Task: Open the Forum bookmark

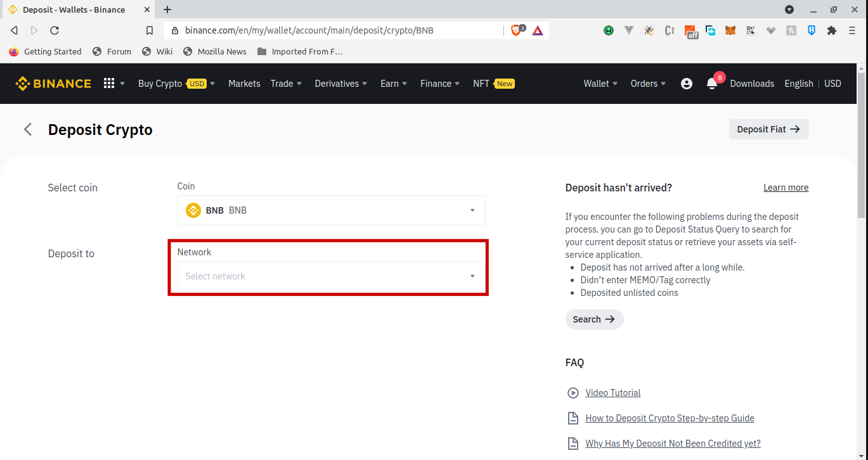Action: [x=112, y=51]
